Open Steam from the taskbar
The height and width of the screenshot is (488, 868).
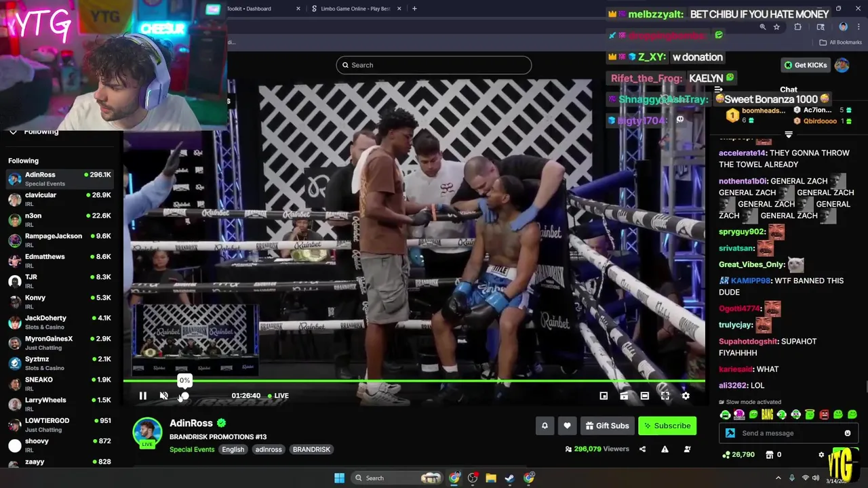pos(509,478)
